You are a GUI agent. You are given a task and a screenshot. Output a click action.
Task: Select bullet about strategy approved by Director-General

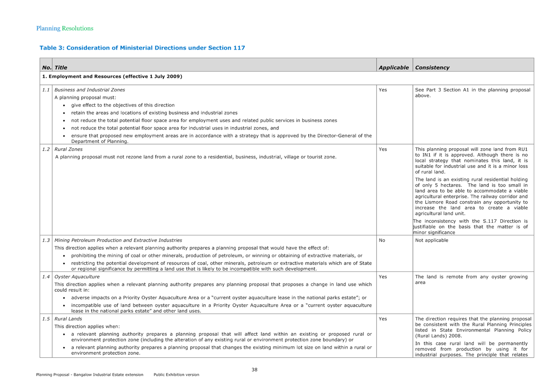click(x=221, y=138)
